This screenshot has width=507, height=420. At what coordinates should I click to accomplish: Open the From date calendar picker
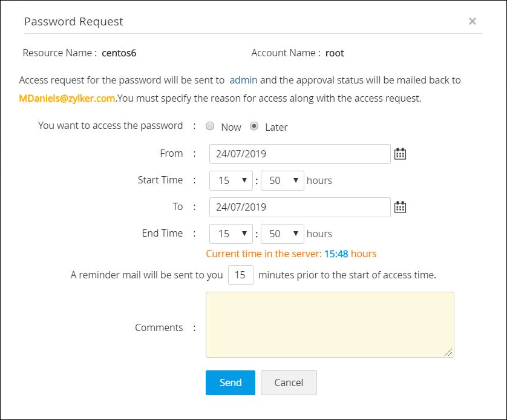pyautogui.click(x=400, y=154)
